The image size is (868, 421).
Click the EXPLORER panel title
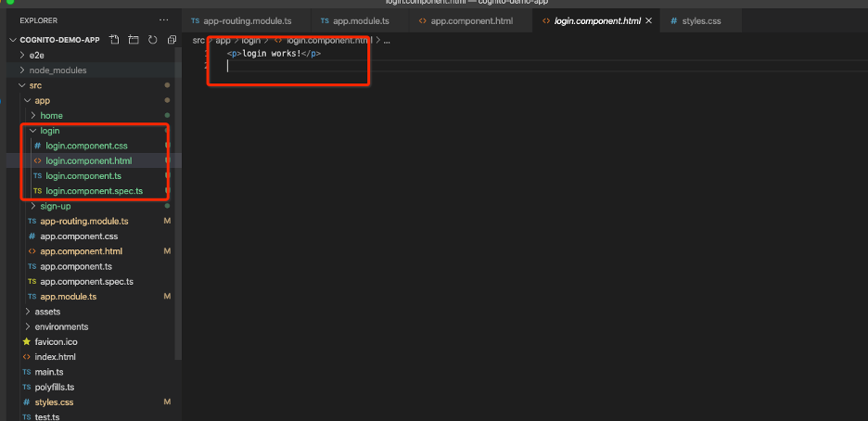point(39,20)
